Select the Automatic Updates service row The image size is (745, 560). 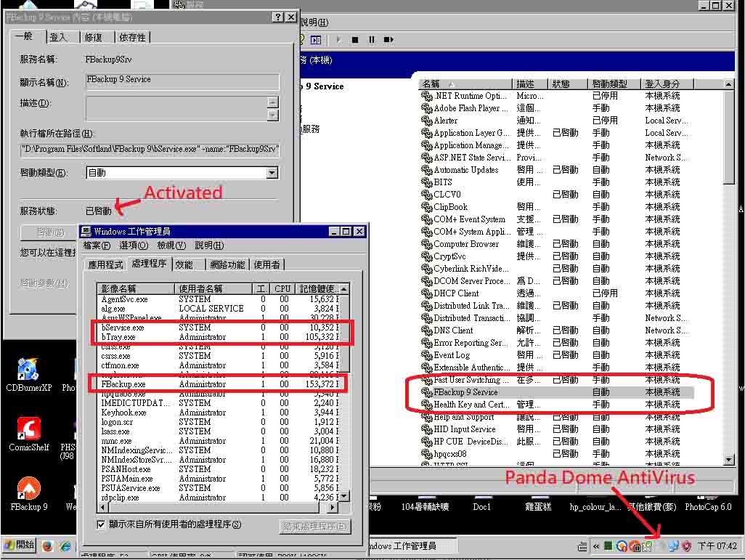[556, 170]
